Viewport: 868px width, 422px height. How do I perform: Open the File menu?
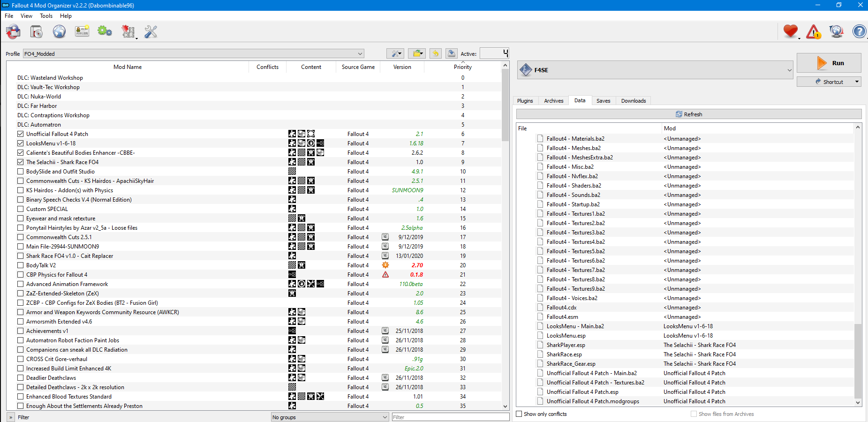9,16
